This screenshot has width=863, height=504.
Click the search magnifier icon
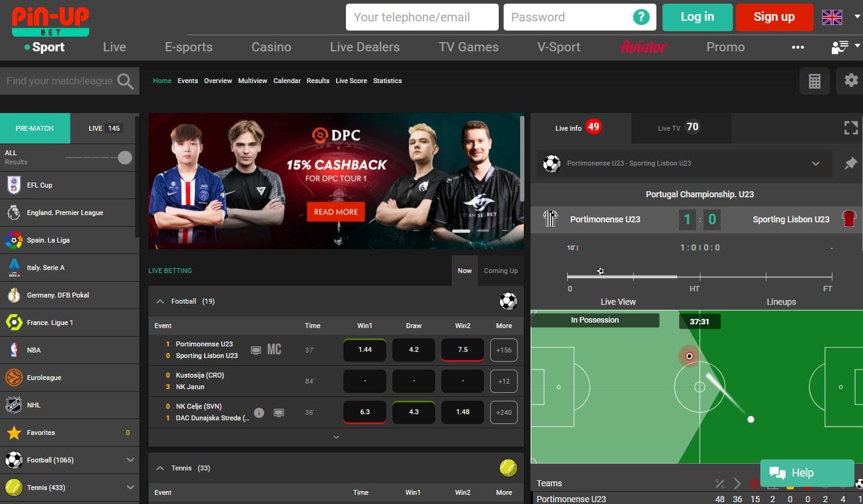pyautogui.click(x=125, y=81)
